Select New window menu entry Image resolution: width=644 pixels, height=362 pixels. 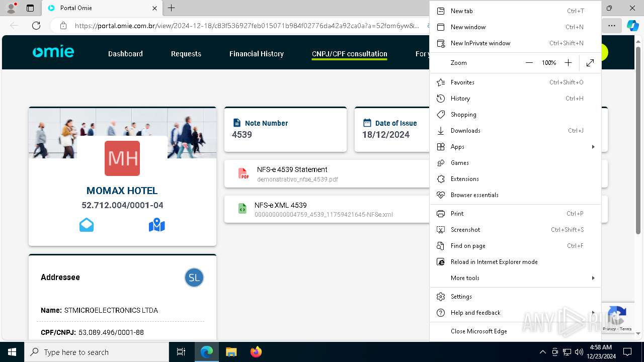point(515,27)
